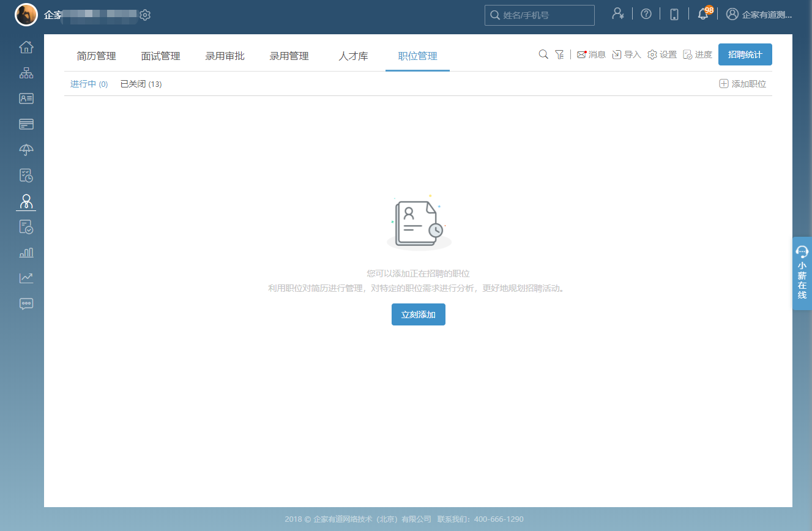
Task: Open 设置 settings in toolbar
Action: [x=662, y=54]
